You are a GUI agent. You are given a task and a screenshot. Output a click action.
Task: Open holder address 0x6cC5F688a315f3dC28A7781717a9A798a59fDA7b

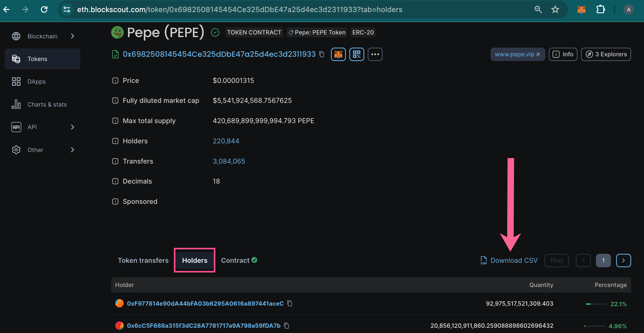point(204,326)
